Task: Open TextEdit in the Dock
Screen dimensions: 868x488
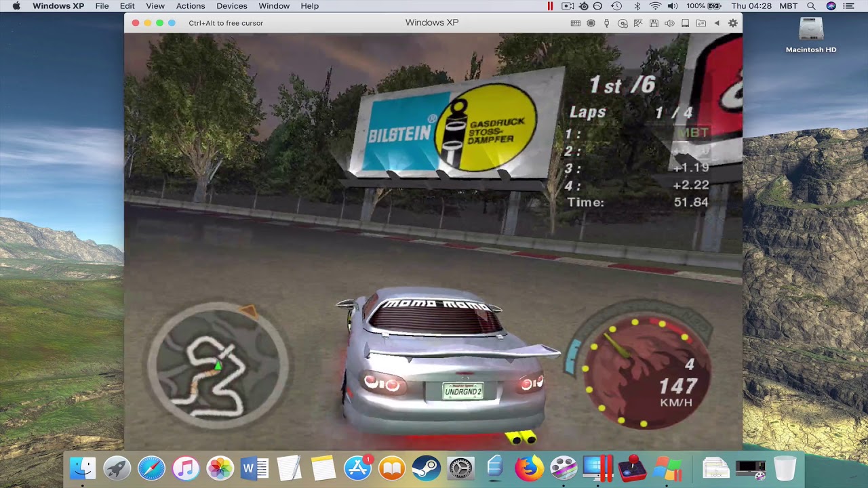Action: (289, 468)
